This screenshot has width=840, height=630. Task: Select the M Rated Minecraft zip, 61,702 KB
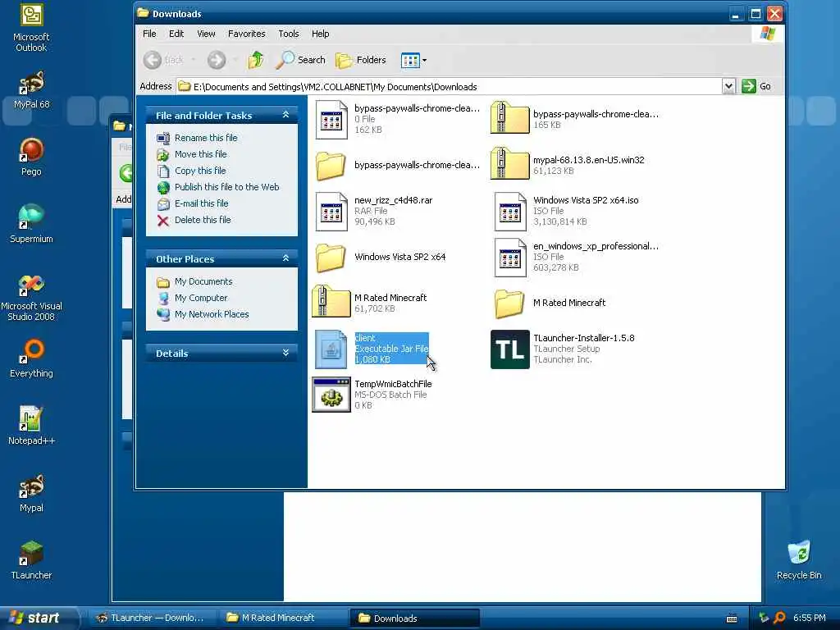(x=331, y=301)
